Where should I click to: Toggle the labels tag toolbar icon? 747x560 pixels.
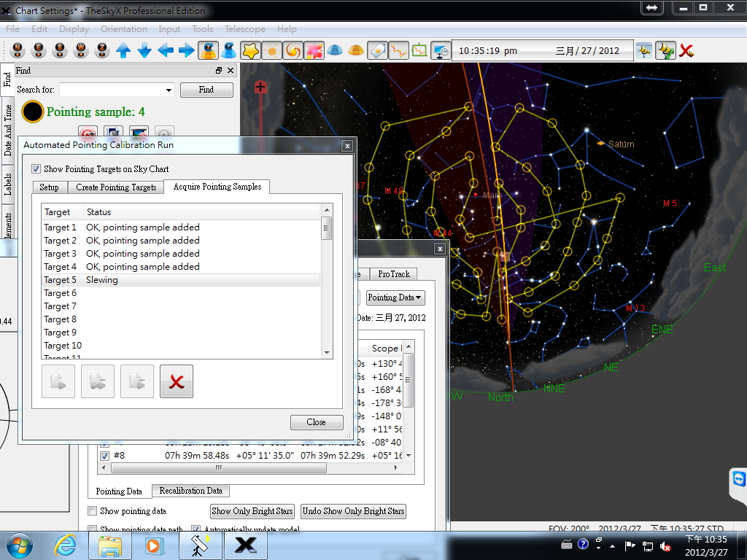click(x=377, y=50)
